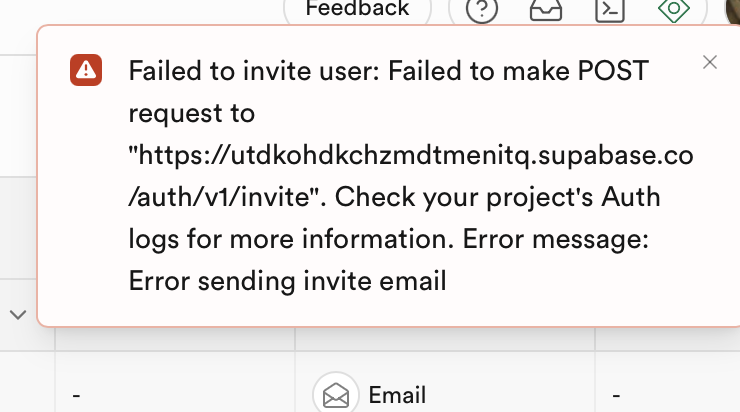740x412 pixels.
Task: Click the envelope icon beside Email
Action: [x=336, y=394]
